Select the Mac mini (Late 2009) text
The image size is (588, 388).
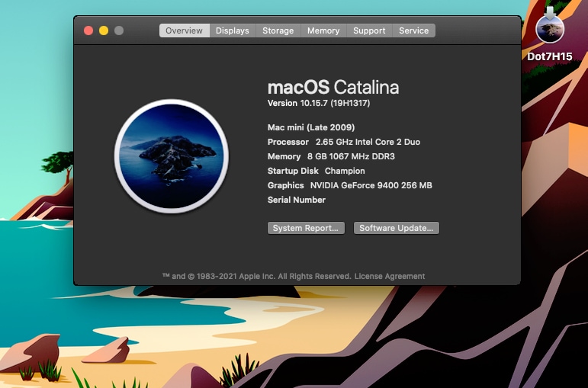click(311, 127)
